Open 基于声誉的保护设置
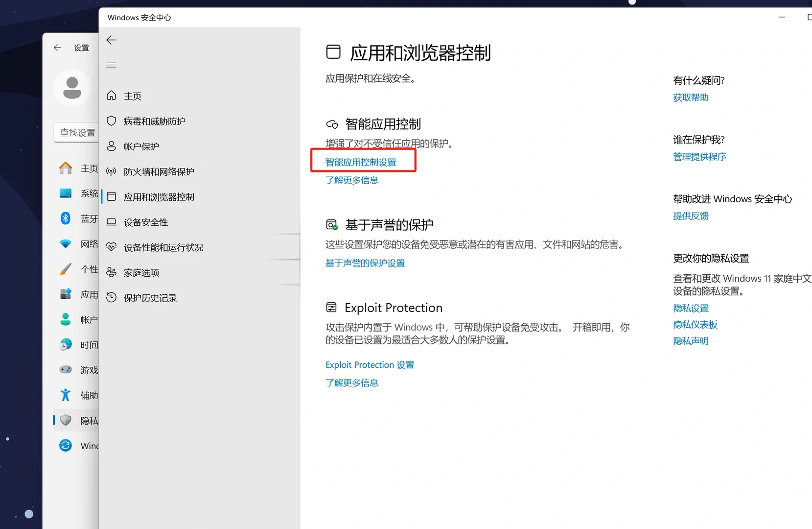This screenshot has height=529, width=812. (x=364, y=263)
